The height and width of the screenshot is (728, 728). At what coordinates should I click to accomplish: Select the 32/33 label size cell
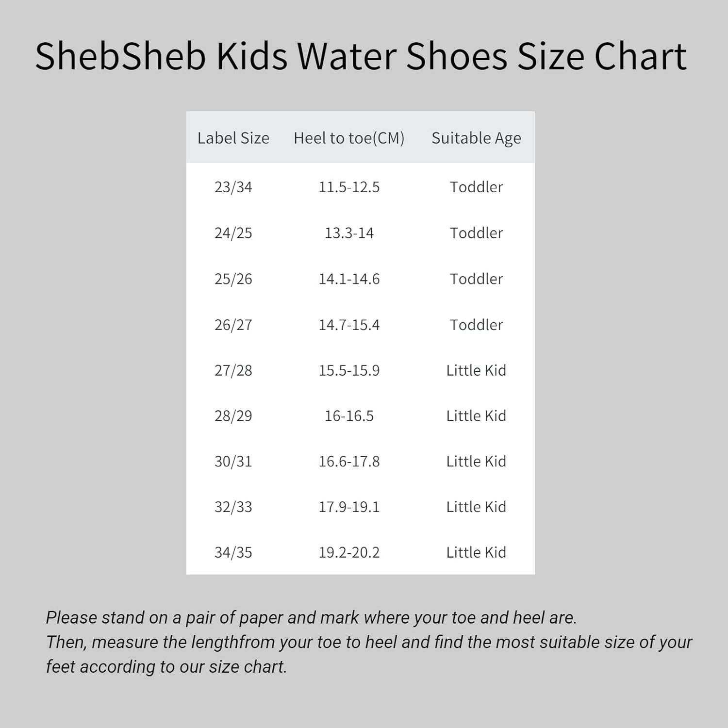tap(233, 507)
